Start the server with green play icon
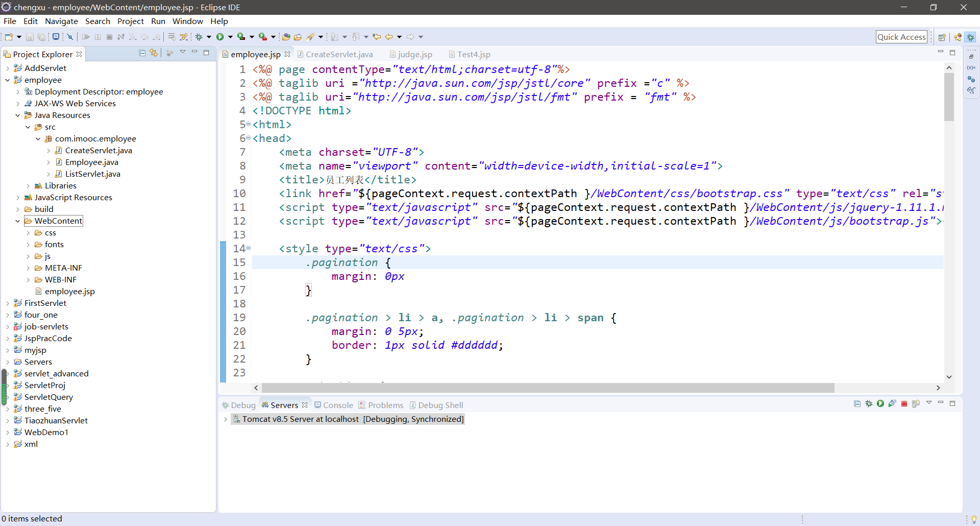The height and width of the screenshot is (526, 980). [880, 404]
